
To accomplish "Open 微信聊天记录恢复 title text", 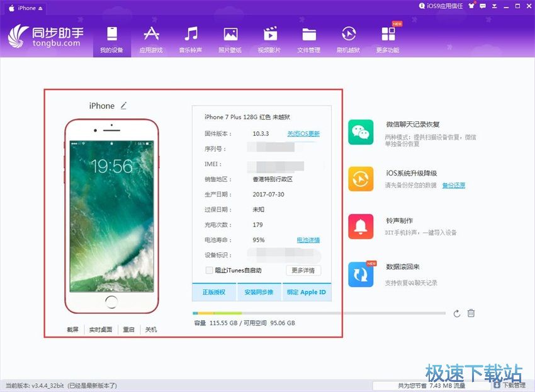I will point(413,125).
